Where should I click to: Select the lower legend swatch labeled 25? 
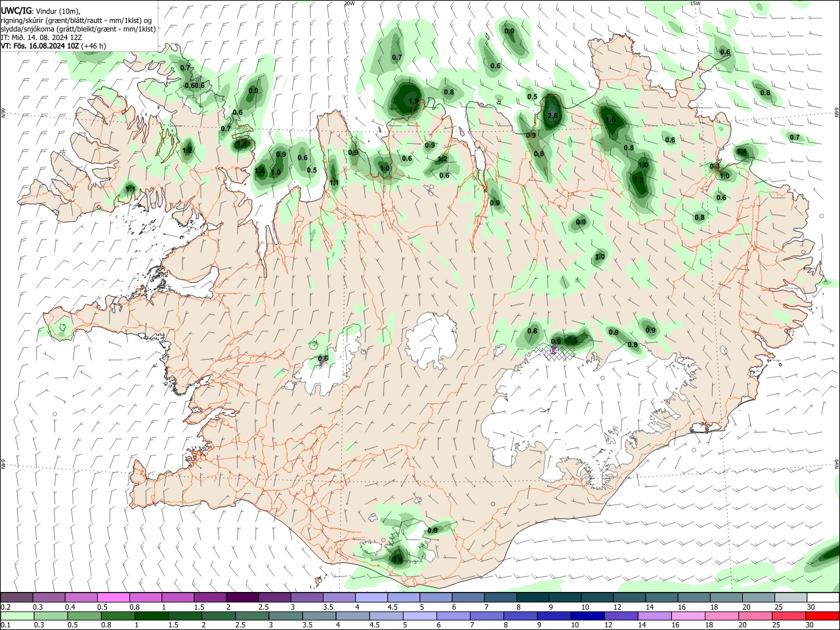789,616
